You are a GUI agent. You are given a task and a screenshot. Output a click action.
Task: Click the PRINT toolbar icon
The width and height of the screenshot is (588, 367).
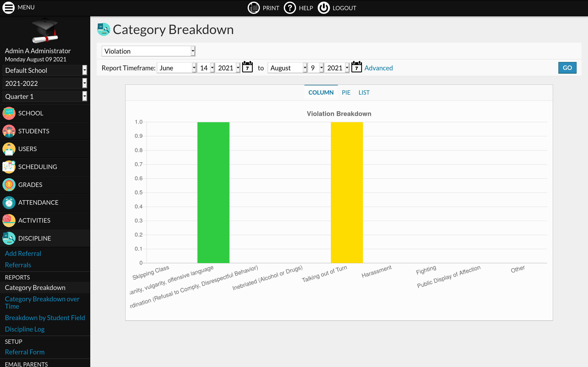254,8
